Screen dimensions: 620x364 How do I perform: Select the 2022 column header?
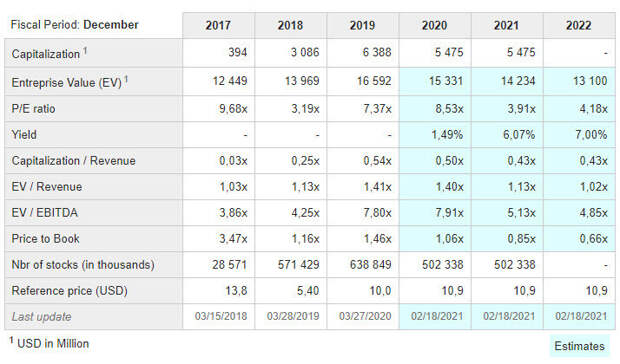click(579, 25)
